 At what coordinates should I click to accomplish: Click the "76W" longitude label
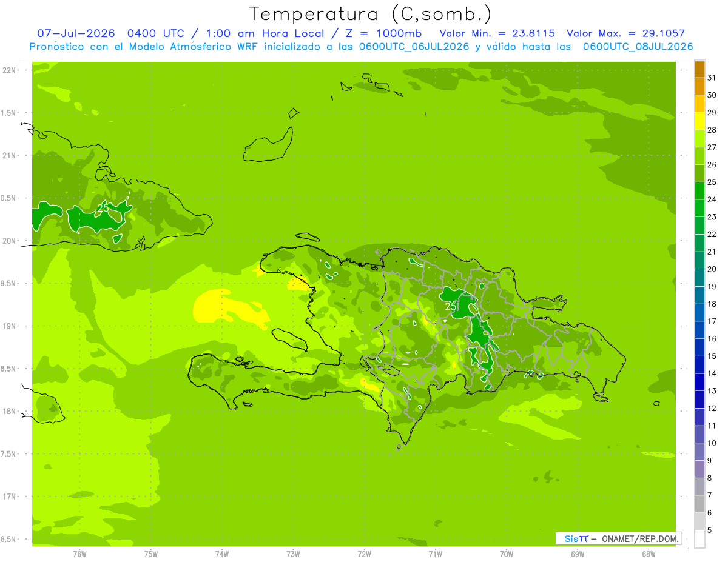click(x=79, y=554)
